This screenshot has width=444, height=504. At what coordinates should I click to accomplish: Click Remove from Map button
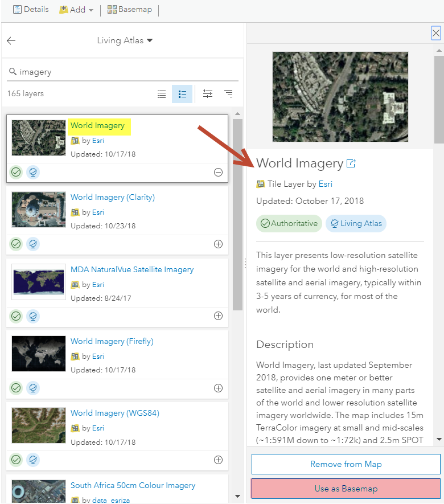click(346, 464)
